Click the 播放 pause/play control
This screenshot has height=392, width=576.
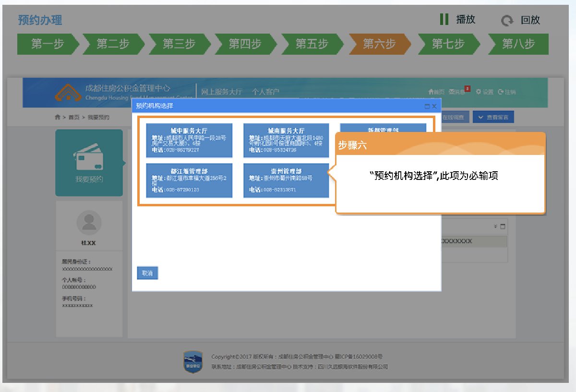coord(457,20)
